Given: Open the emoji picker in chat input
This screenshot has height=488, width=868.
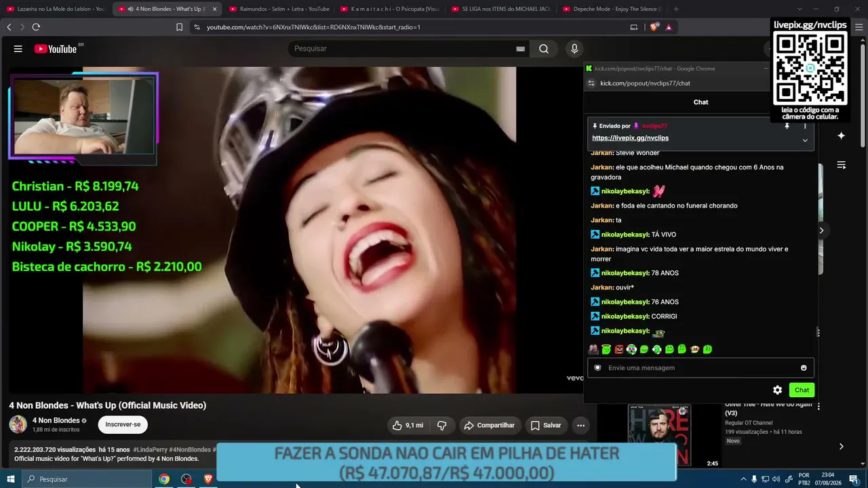Looking at the screenshot, I should pos(804,368).
